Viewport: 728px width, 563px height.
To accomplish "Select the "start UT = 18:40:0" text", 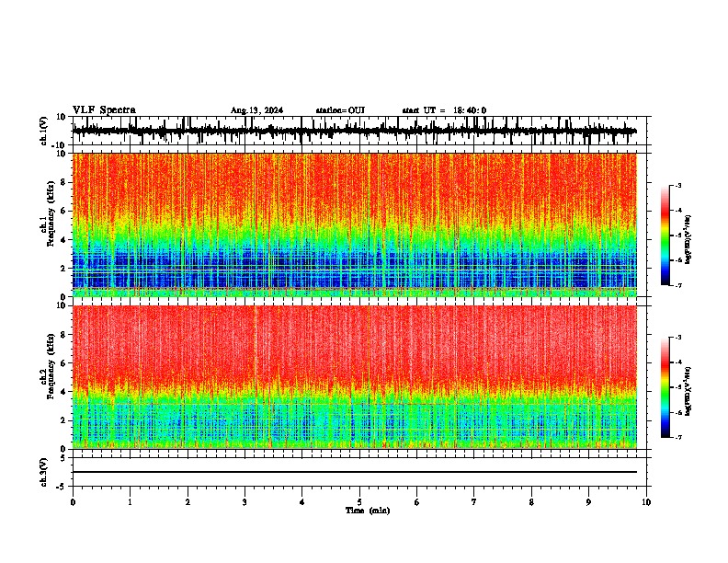I will 444,110.
